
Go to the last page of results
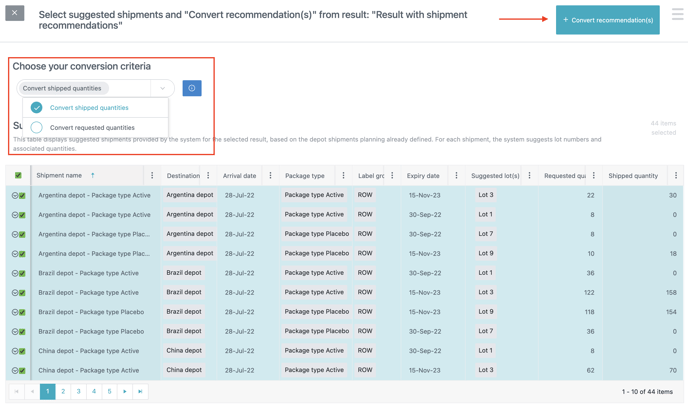[x=140, y=391]
